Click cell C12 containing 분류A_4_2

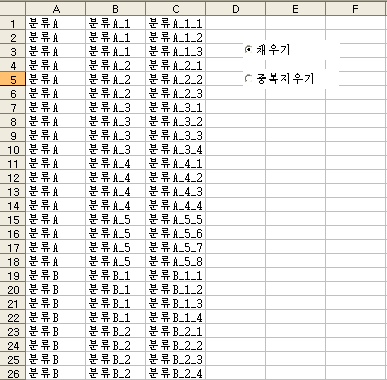[176, 177]
